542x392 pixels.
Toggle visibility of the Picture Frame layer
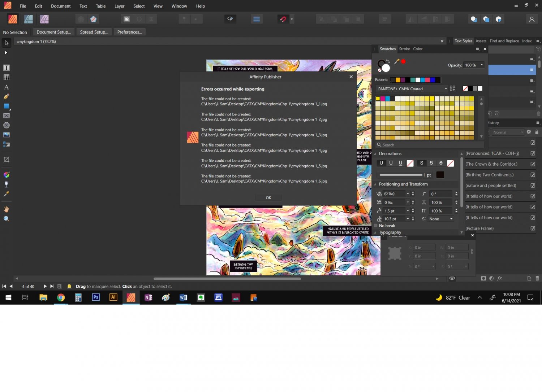533,228
